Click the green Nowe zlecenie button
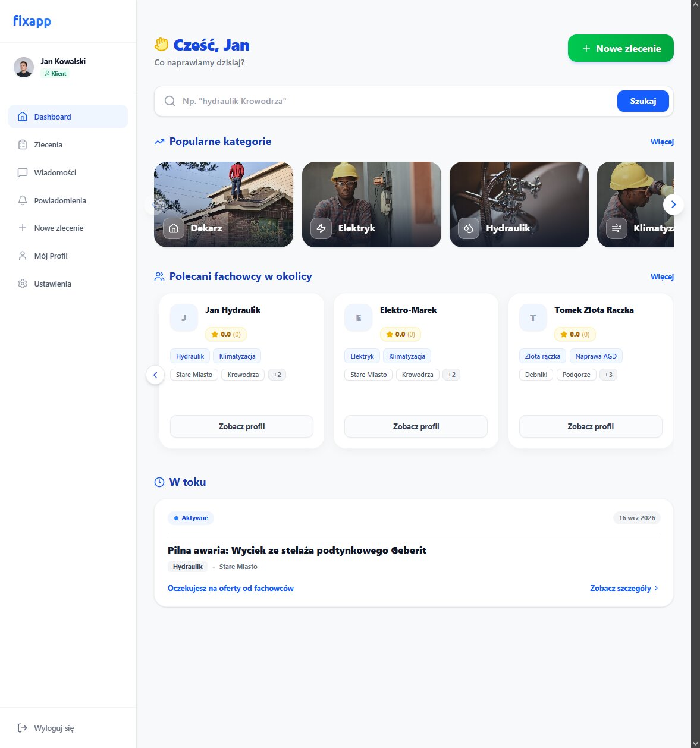Screen dimensions: 700x748 pos(621,48)
